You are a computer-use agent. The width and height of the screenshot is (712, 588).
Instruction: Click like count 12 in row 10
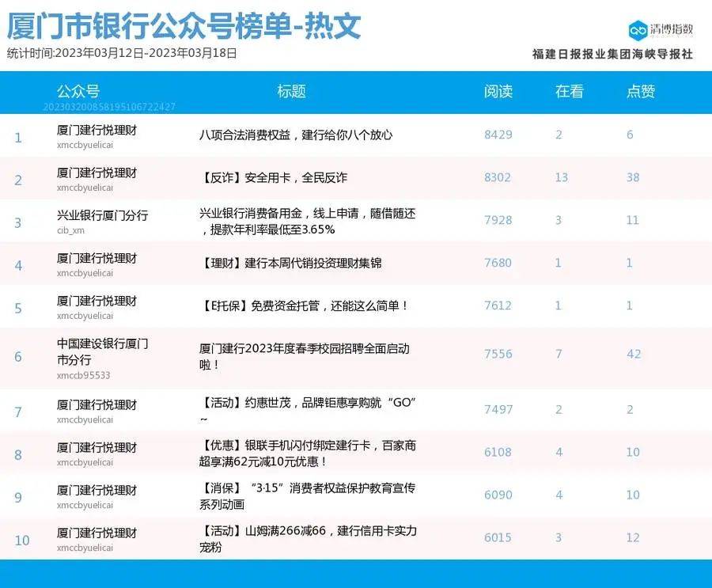[633, 537]
